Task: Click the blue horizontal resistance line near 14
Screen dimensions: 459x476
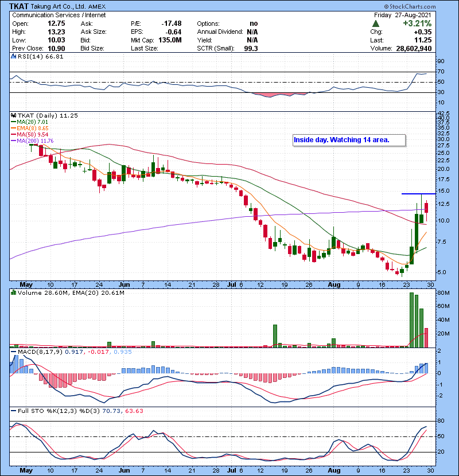Action: (419, 194)
